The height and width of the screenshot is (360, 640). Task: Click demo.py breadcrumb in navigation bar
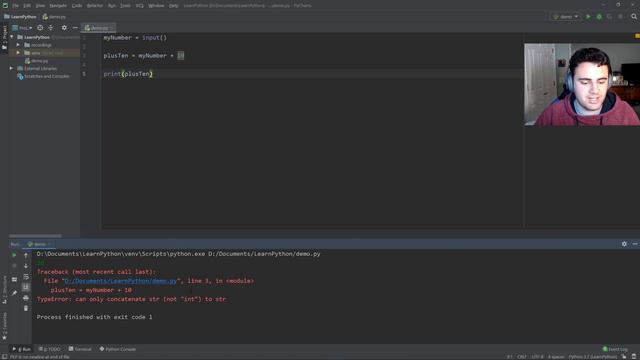point(54,17)
